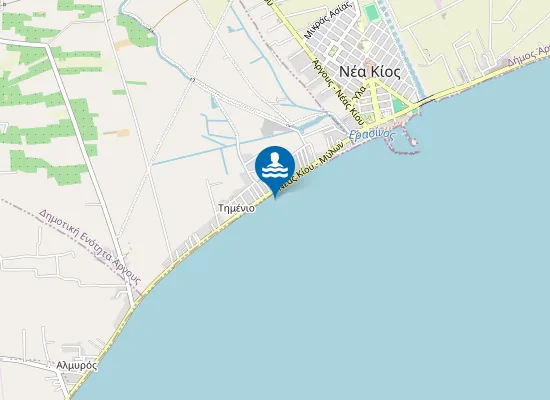Screen dimensions: 550x400
Task: Select the Νέα Κίος town label
Action: tap(369, 72)
